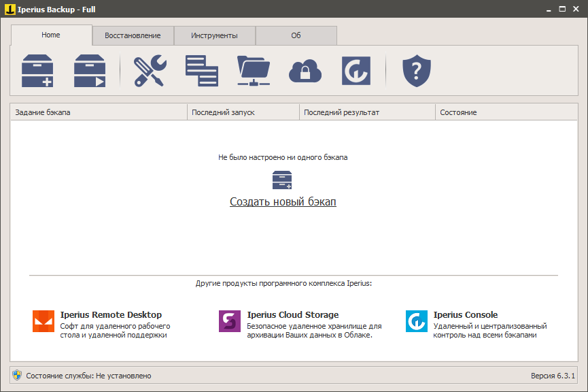Click the Iperius Console toolbar icon
The width and height of the screenshot is (588, 392).
[x=356, y=70]
